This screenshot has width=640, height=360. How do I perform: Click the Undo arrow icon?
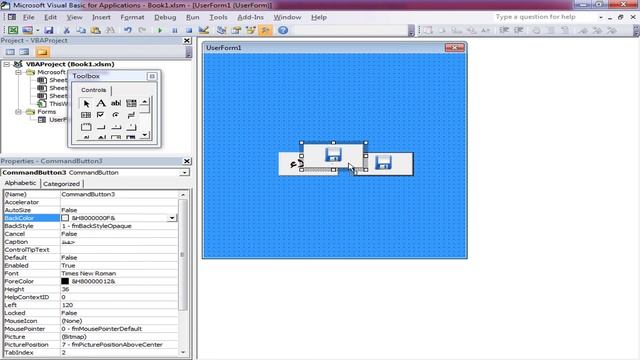[x=128, y=30]
